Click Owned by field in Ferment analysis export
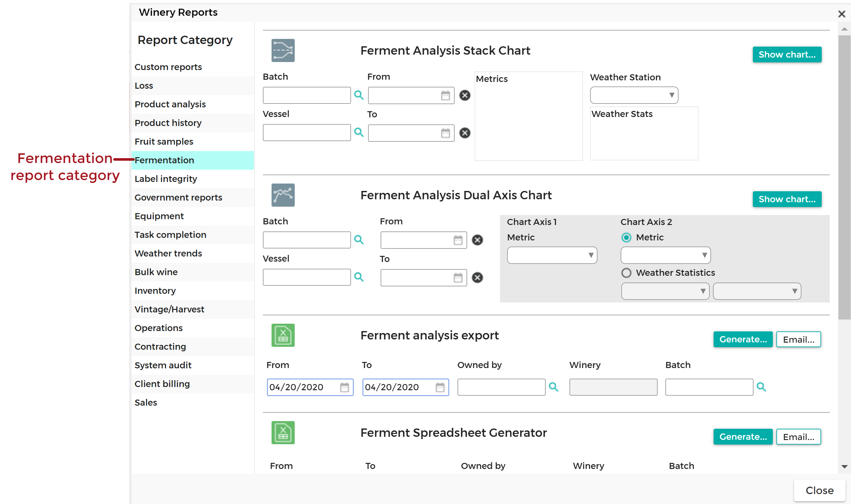This screenshot has height=504, width=851. (501, 387)
